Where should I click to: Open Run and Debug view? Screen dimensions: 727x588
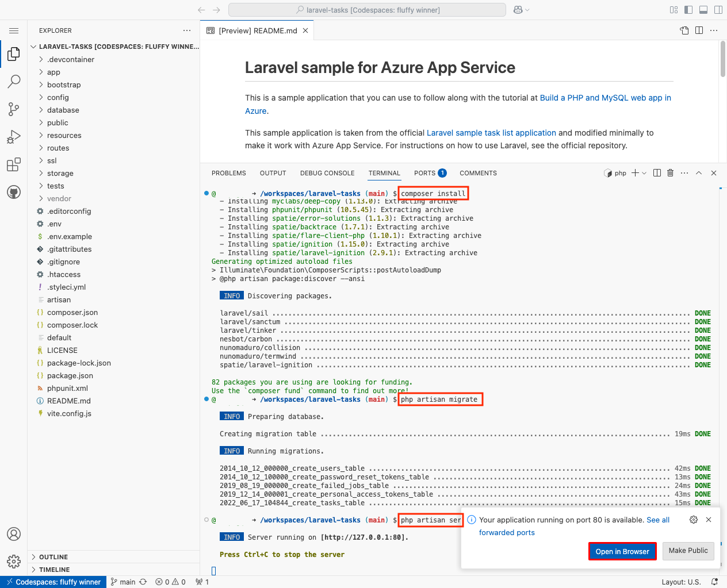(x=14, y=137)
